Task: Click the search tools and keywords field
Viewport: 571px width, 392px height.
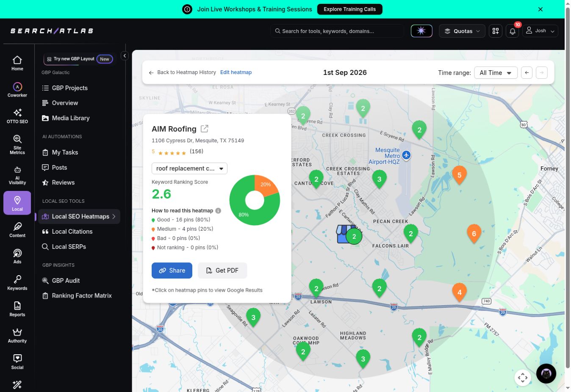Action: [x=337, y=31]
